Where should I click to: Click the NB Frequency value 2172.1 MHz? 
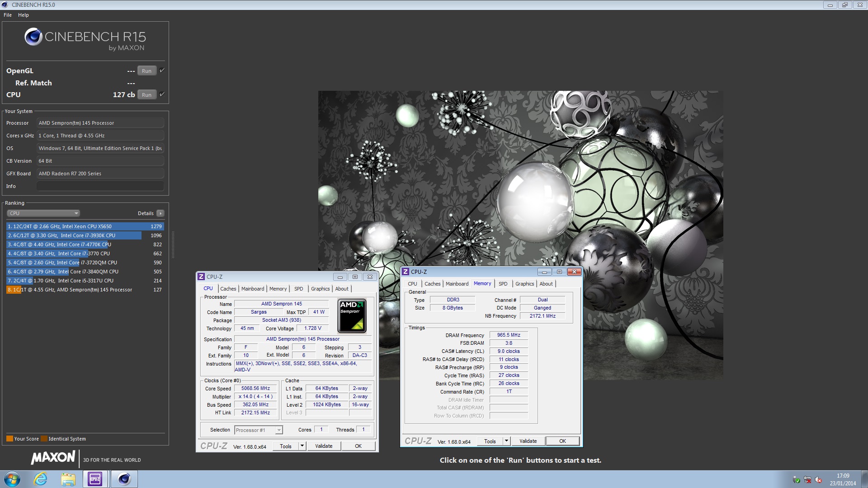point(542,316)
